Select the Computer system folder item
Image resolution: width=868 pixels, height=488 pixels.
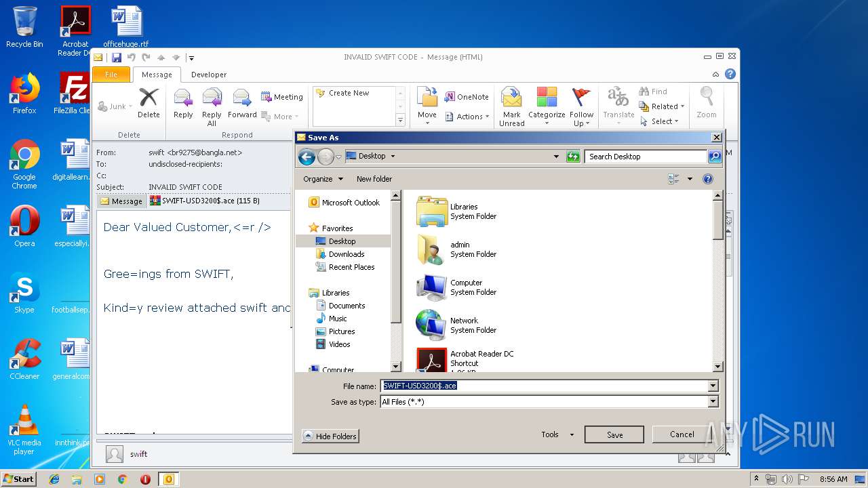[x=458, y=287]
